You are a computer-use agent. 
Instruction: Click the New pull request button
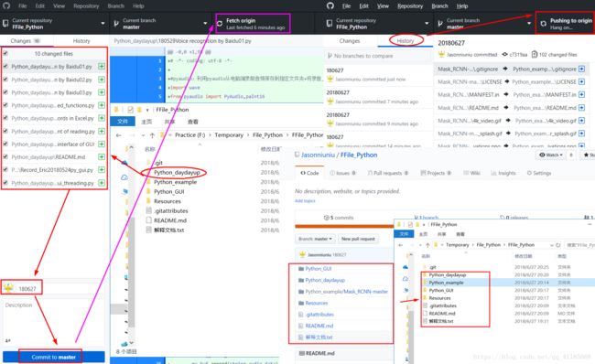click(x=358, y=239)
